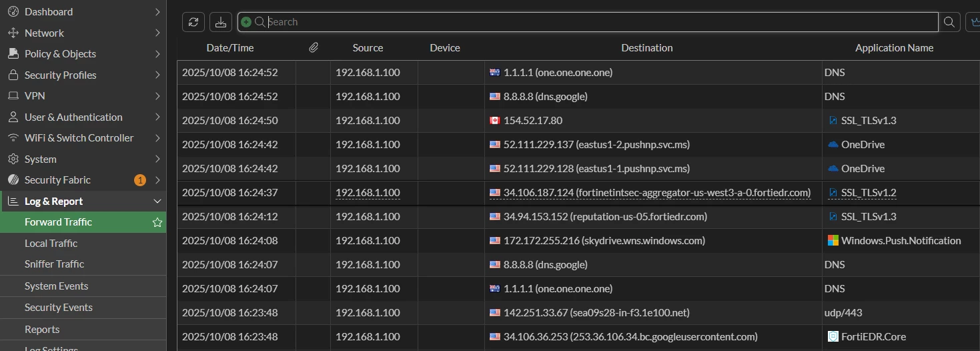This screenshot has height=351, width=980.
Task: Click the FortiEDR.Core shield icon
Action: point(833,336)
